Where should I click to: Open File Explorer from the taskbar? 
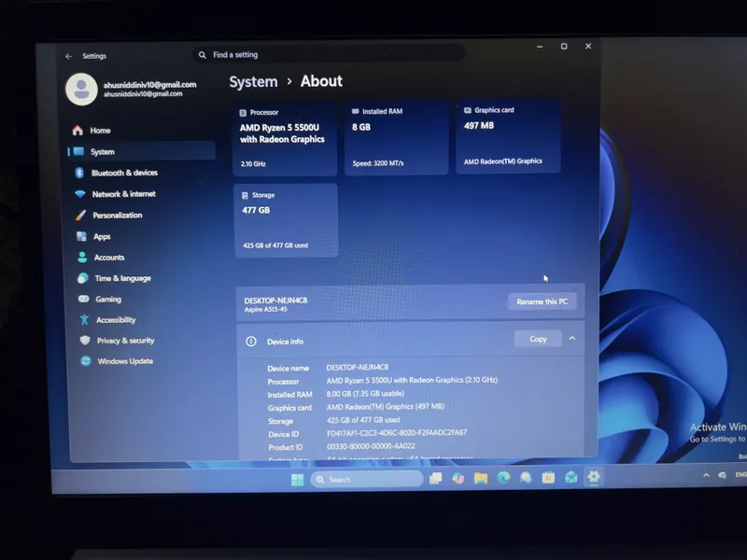click(x=481, y=478)
